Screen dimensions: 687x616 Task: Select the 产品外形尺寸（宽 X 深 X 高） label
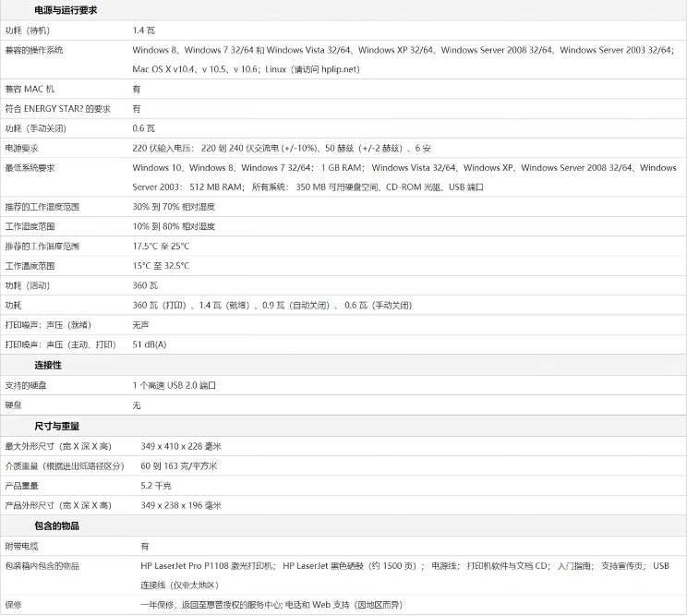58,505
